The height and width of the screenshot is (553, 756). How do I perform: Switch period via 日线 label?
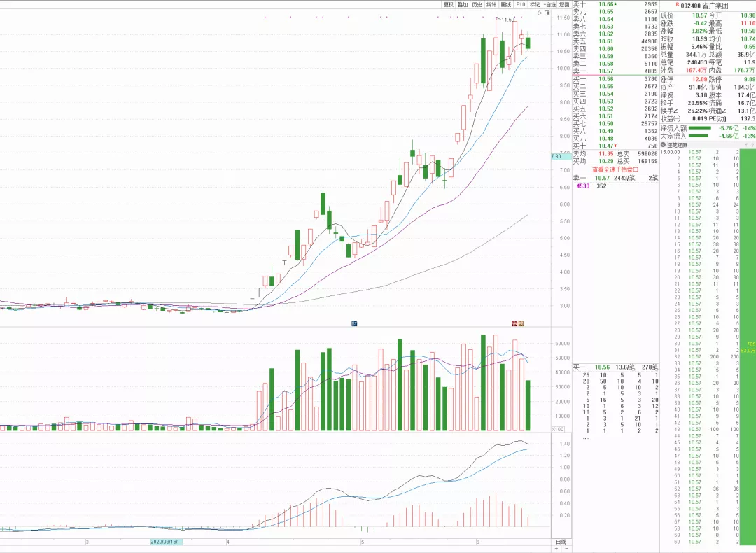pos(561,542)
